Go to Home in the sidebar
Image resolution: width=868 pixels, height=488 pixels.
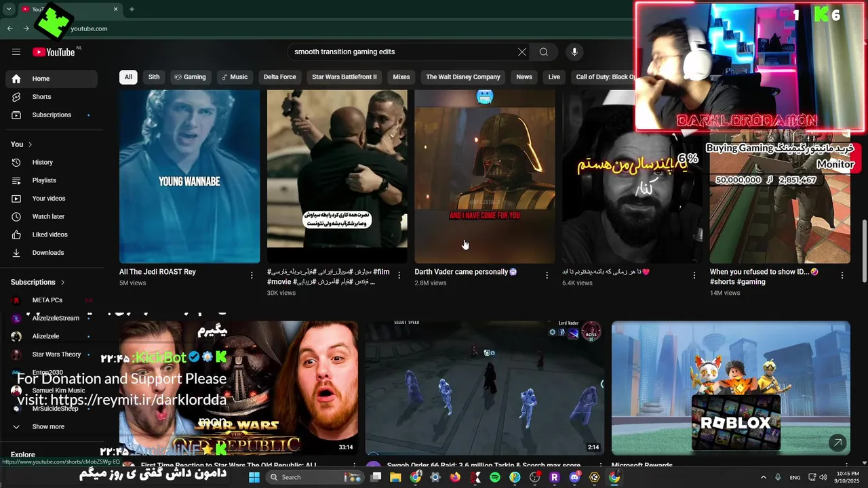pos(52,79)
